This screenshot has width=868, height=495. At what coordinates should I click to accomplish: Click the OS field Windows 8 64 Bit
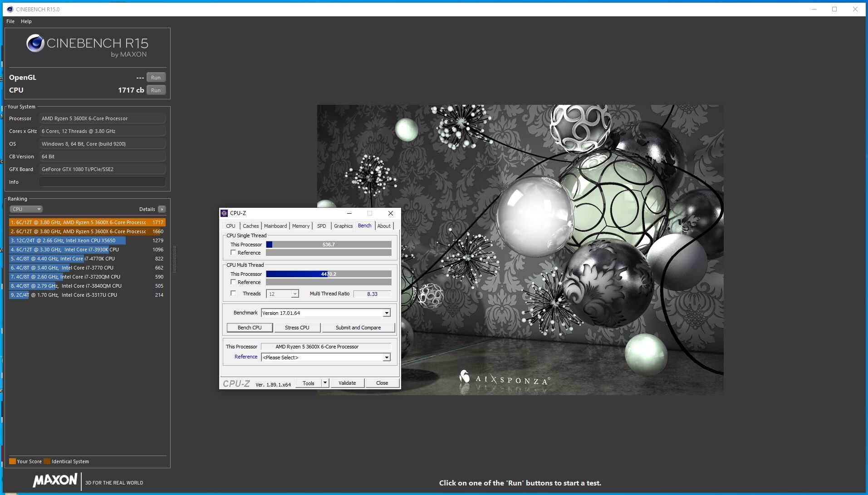click(x=103, y=144)
